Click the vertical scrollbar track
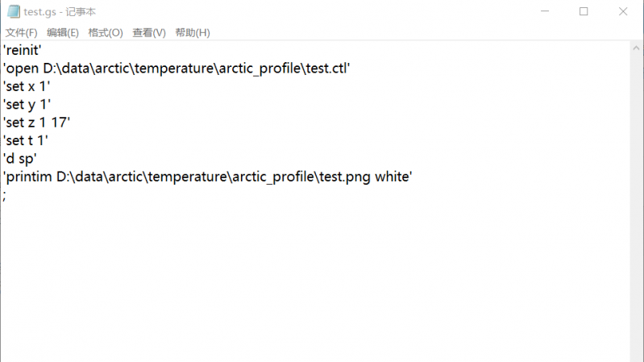Screen dimensions: 644x362 (x=637, y=202)
